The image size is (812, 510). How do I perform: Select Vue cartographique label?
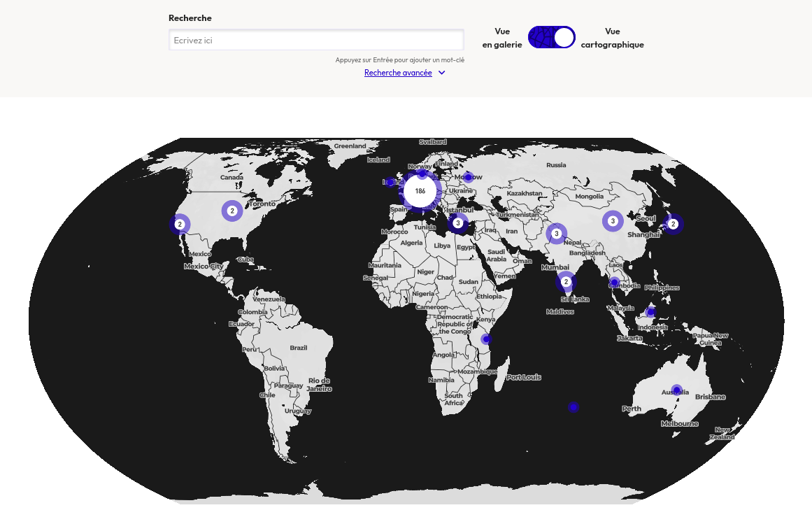(612, 37)
